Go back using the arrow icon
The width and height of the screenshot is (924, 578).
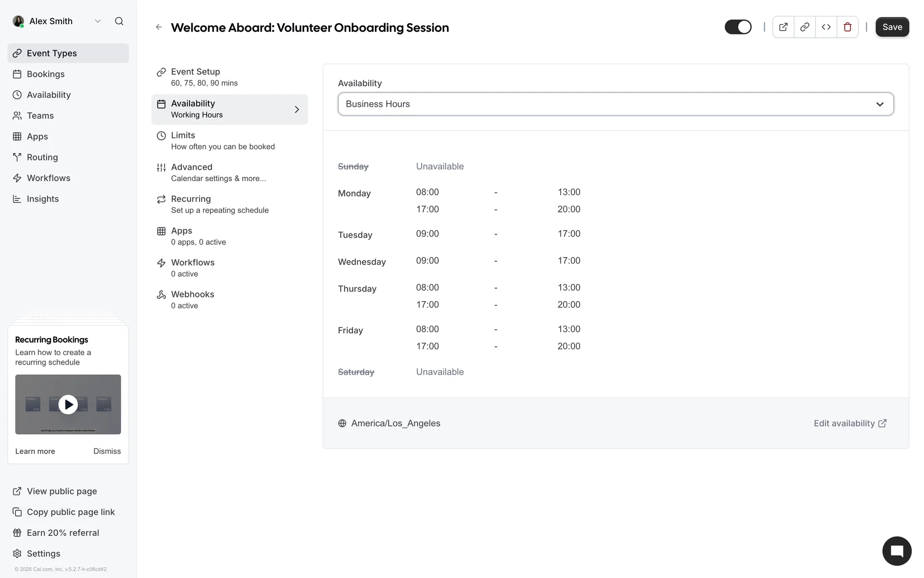pos(159,27)
